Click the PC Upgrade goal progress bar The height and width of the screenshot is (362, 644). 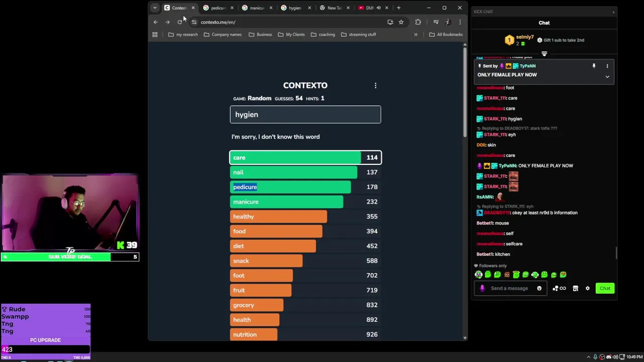(45, 349)
